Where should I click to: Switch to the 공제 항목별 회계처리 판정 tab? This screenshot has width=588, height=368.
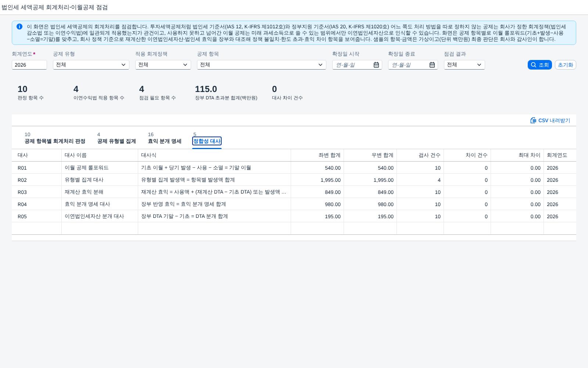[x=55, y=141]
